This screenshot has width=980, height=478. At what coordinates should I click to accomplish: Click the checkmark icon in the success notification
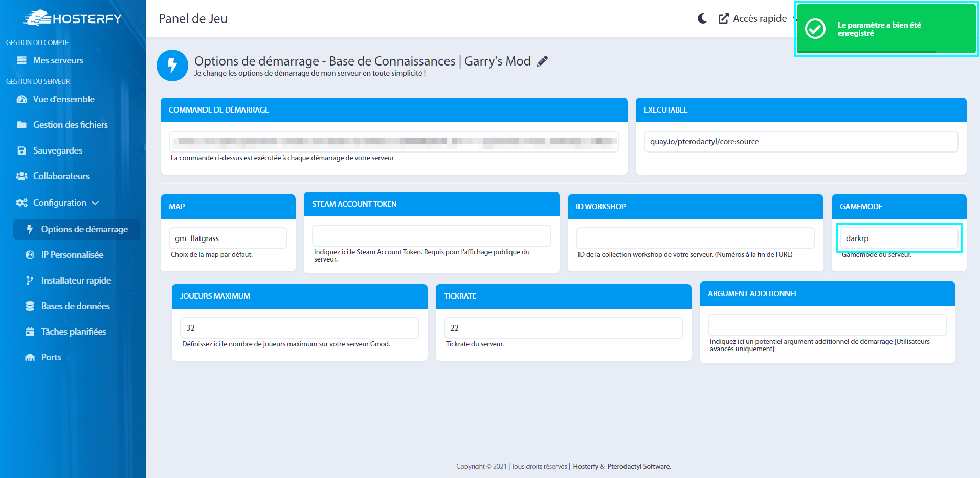(x=815, y=29)
